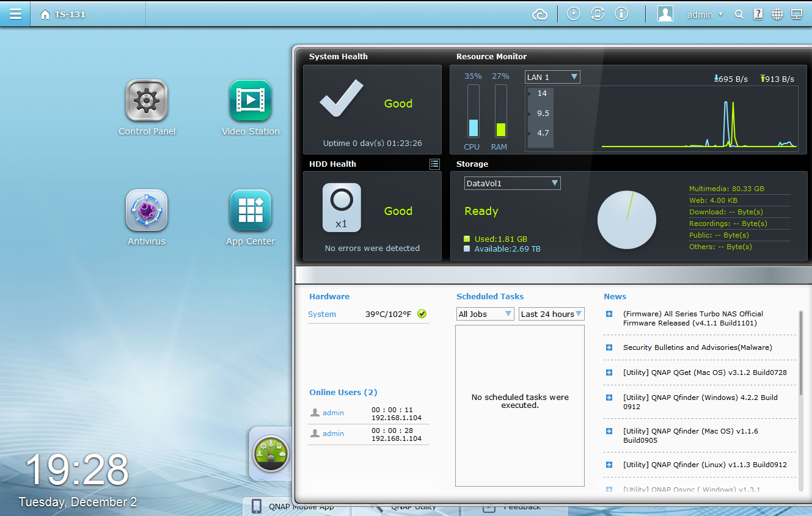Click the TS-131 home button
This screenshot has height=516, width=812.
coord(63,14)
